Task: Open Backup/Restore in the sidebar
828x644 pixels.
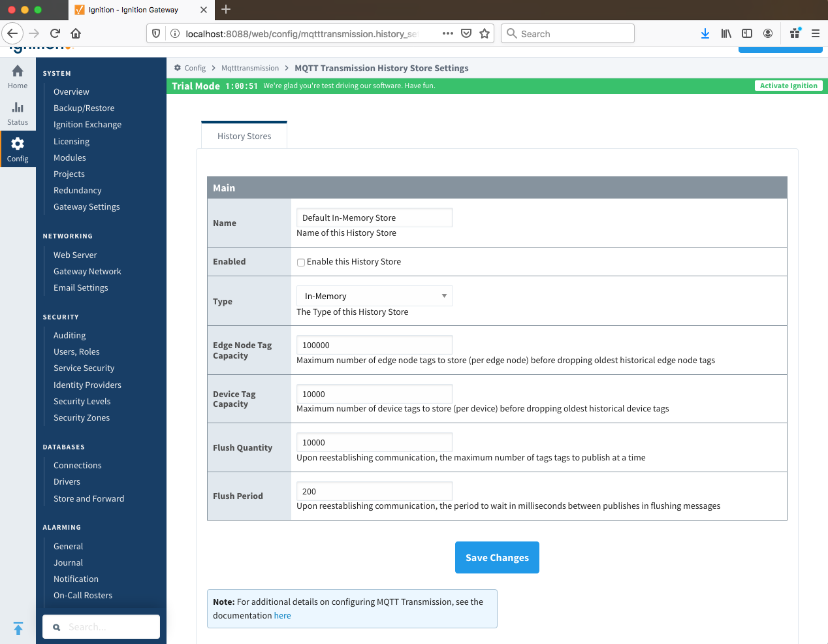Action: (84, 108)
